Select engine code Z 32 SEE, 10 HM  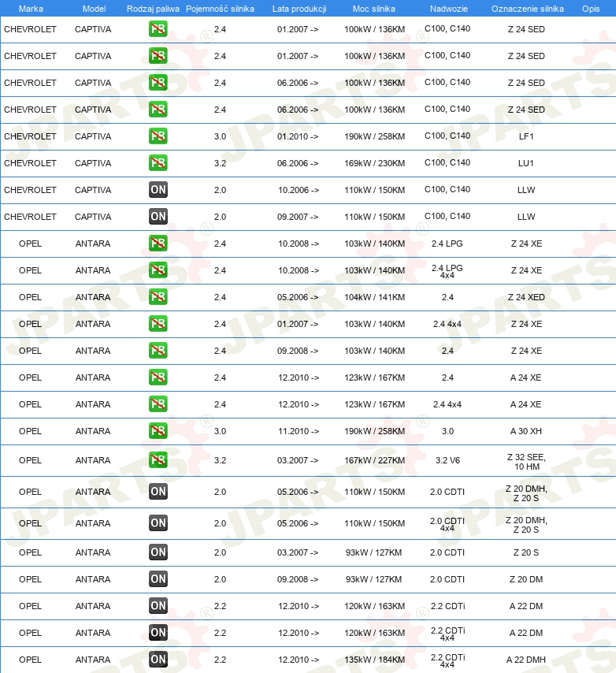click(527, 462)
